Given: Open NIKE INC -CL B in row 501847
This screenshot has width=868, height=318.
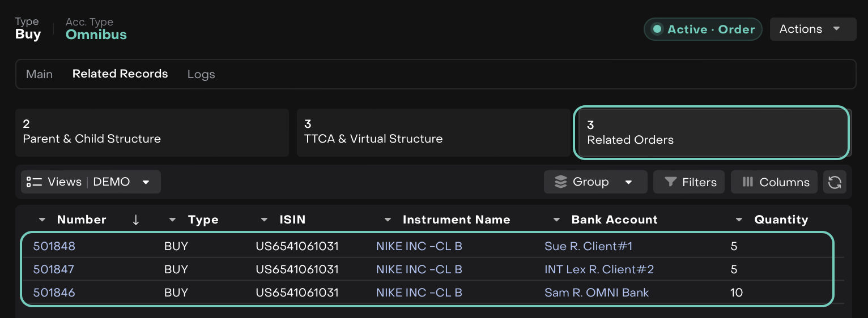Looking at the screenshot, I should [419, 269].
